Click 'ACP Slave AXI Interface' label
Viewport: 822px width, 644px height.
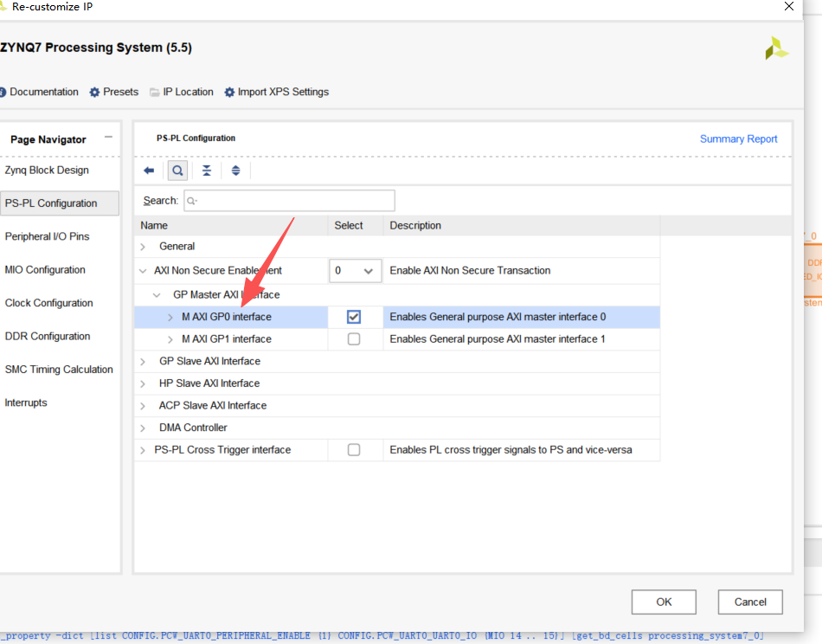[x=213, y=405]
